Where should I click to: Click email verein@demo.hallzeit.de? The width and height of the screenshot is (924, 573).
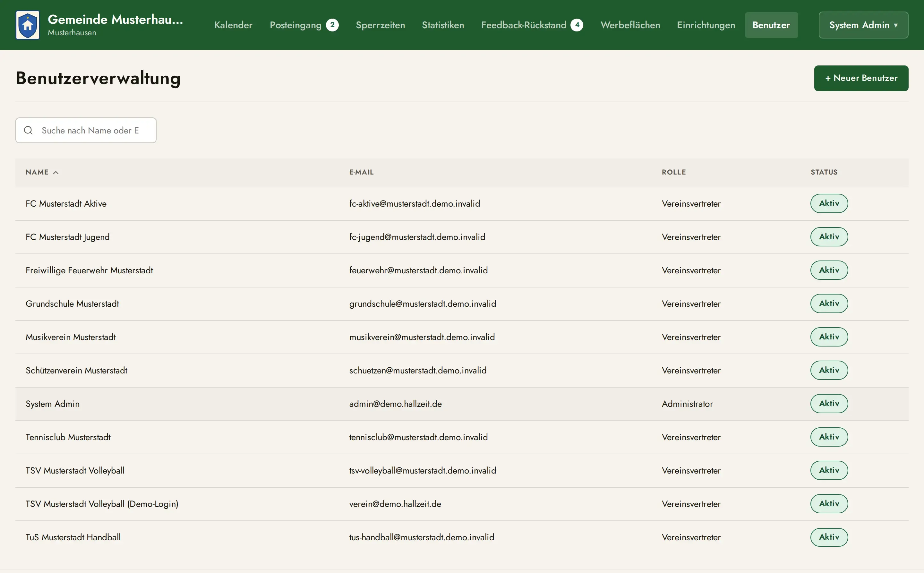click(395, 504)
